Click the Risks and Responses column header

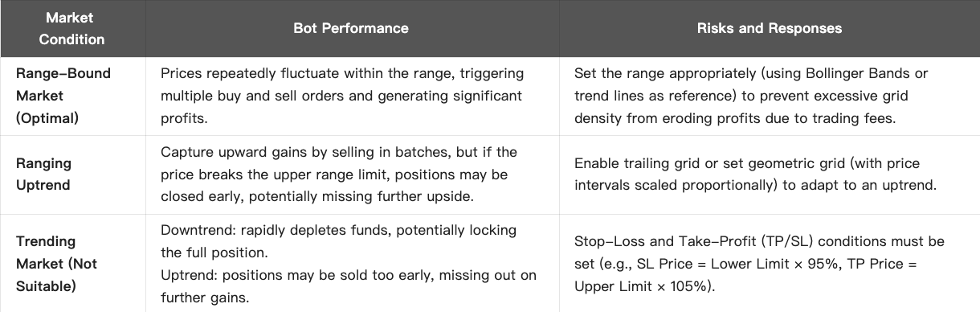click(x=770, y=28)
